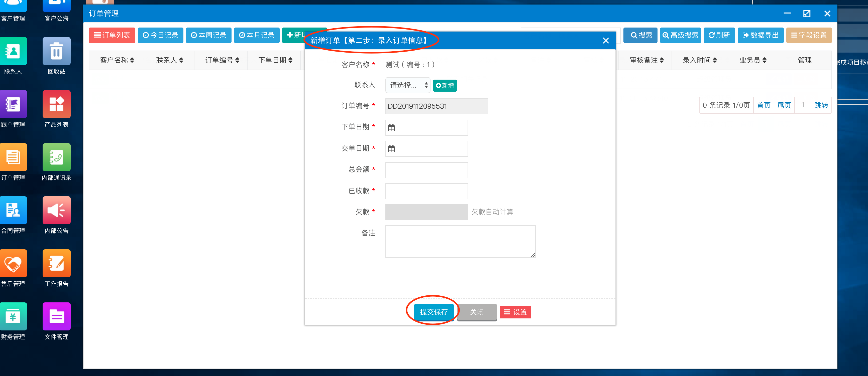The image size is (868, 376).
Task: Sort table by 联系人 column
Action: click(x=169, y=60)
